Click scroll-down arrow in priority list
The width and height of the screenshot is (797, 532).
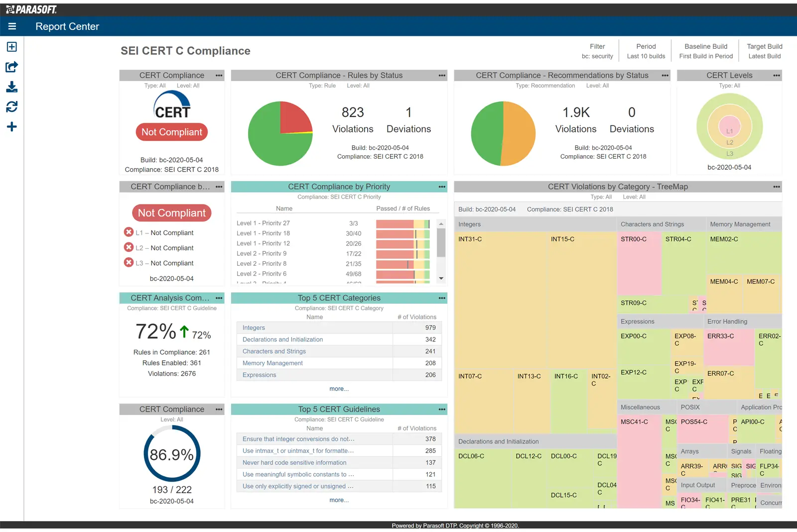point(441,279)
